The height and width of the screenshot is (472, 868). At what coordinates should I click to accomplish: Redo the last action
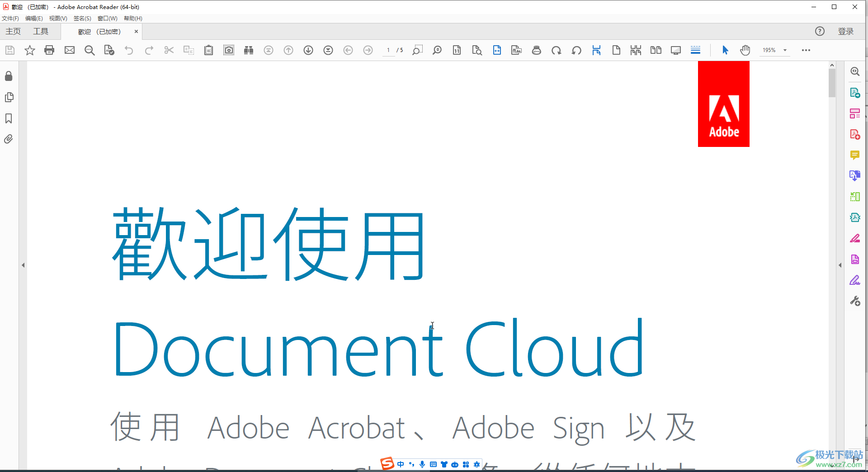(149, 50)
